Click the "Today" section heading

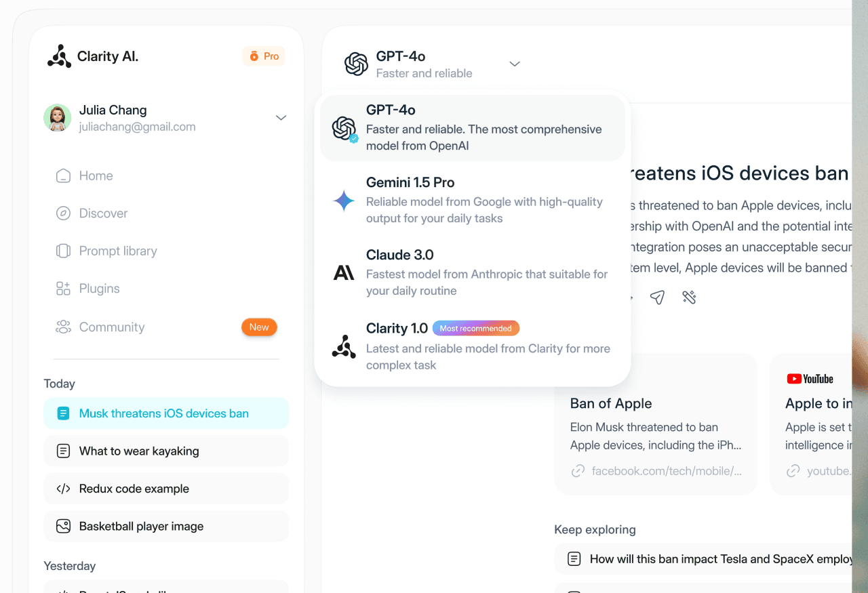(x=60, y=384)
